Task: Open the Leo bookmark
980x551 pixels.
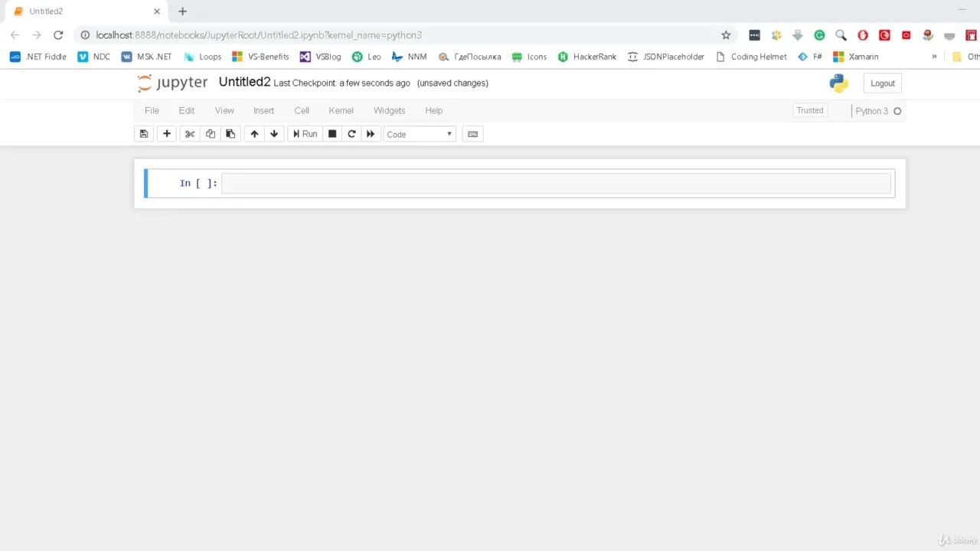Action: (x=366, y=57)
